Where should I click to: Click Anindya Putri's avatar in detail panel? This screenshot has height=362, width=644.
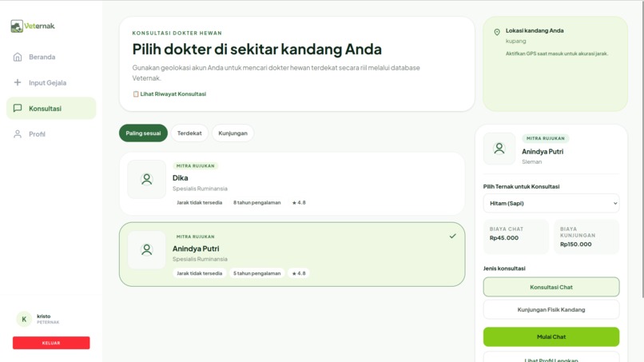(x=499, y=149)
